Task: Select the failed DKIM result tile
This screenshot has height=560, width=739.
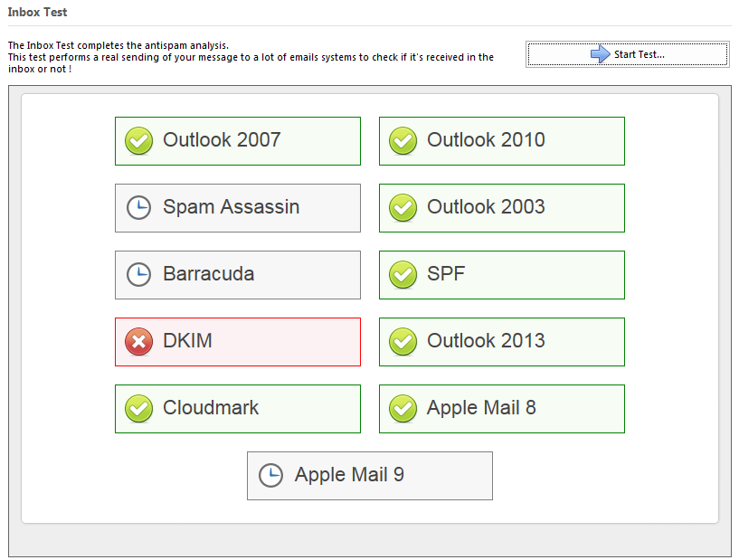Action: 238,342
